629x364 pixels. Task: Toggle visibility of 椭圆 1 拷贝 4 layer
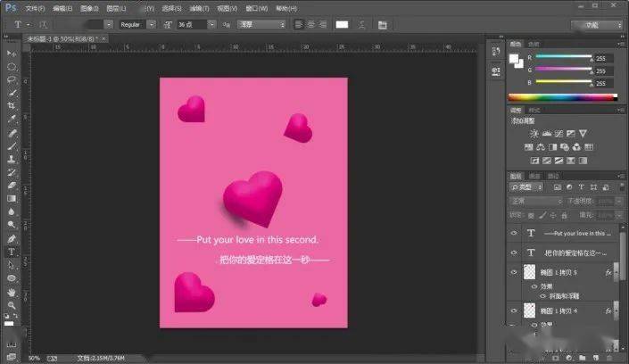(513, 310)
